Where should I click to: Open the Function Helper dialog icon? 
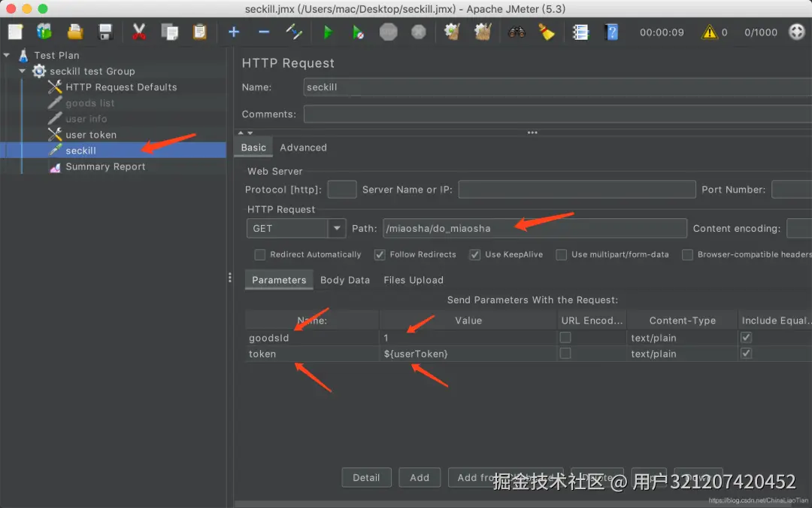coord(580,32)
